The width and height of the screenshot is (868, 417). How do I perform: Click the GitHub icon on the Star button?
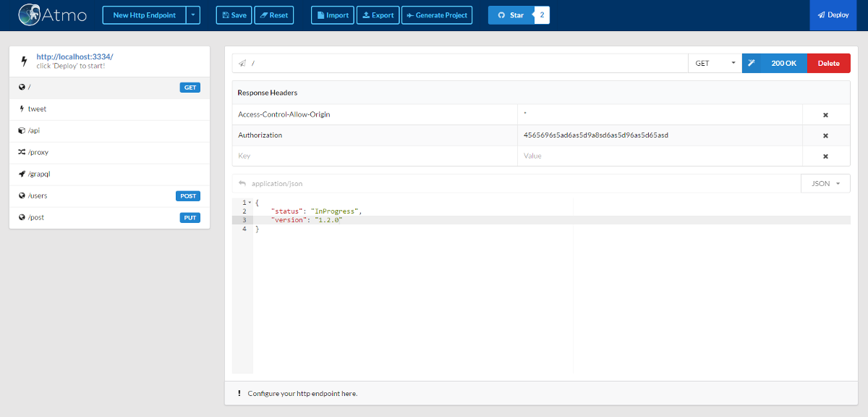point(501,15)
